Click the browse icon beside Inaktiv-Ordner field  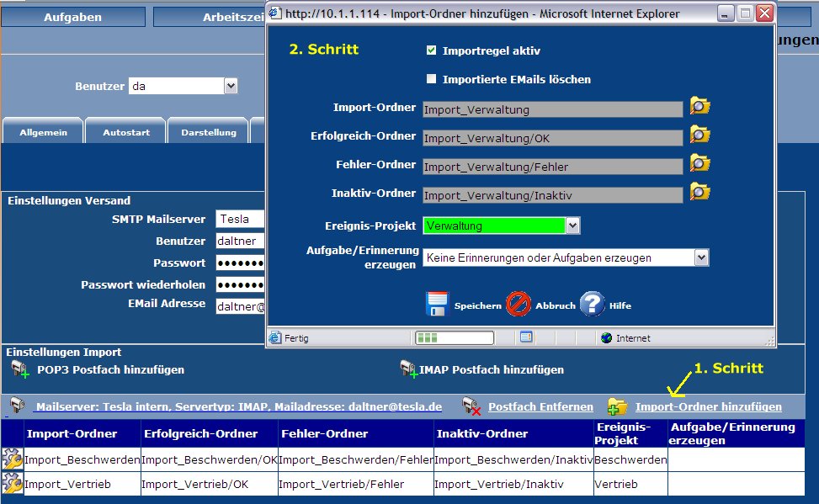click(x=699, y=192)
